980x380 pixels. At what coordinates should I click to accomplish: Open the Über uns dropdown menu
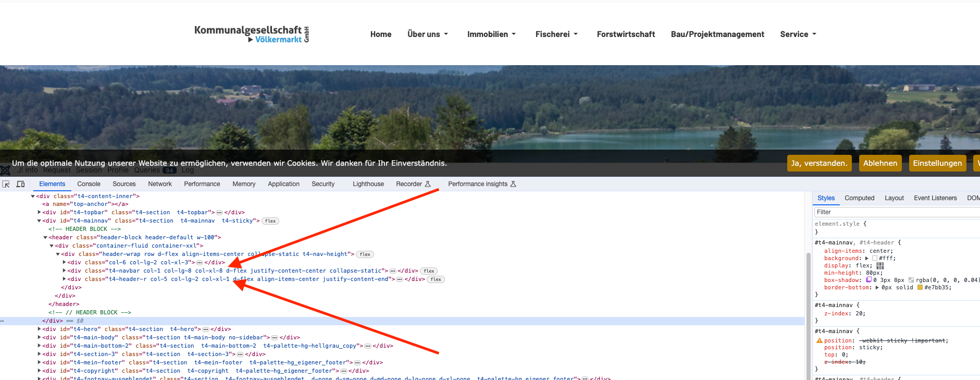tap(428, 34)
